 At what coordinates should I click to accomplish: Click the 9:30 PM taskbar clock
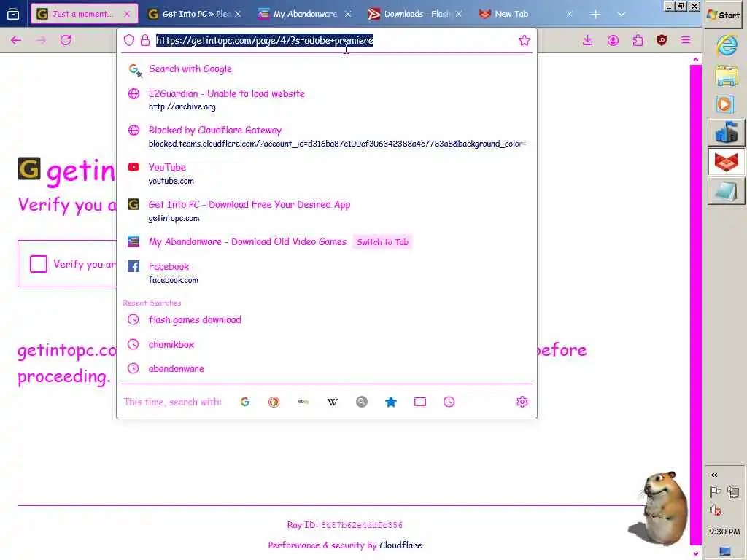pyautogui.click(x=724, y=532)
